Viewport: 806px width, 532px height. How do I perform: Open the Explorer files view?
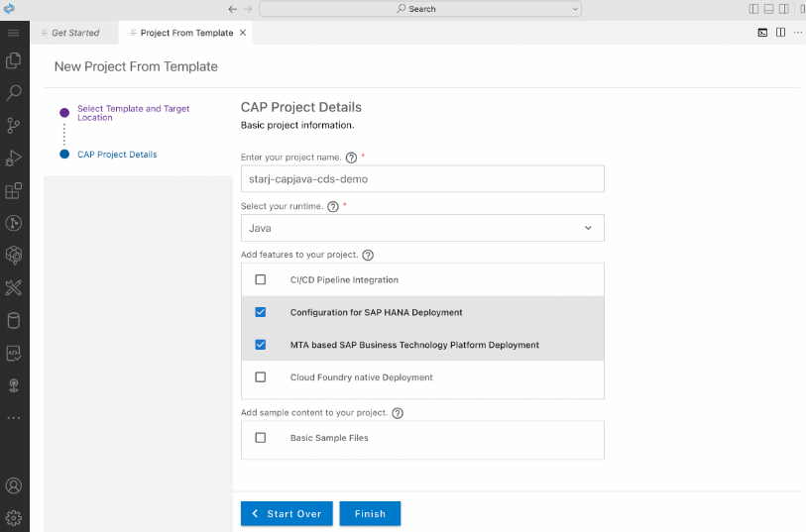[13, 60]
